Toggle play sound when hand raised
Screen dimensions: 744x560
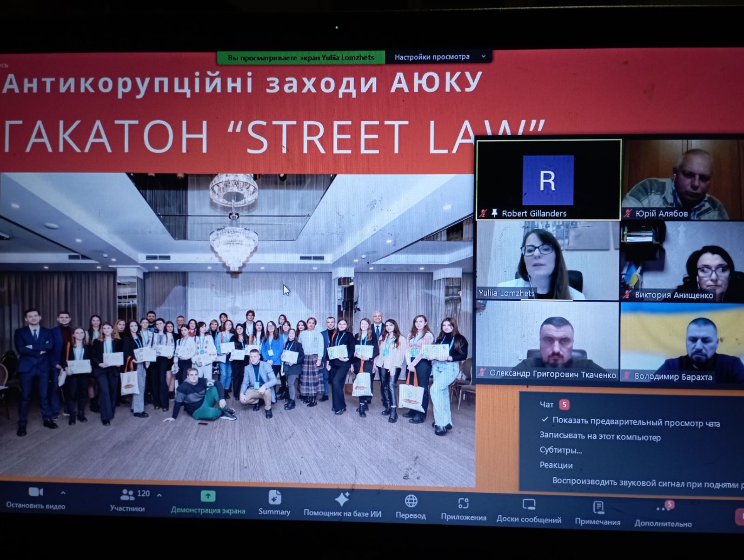(647, 483)
